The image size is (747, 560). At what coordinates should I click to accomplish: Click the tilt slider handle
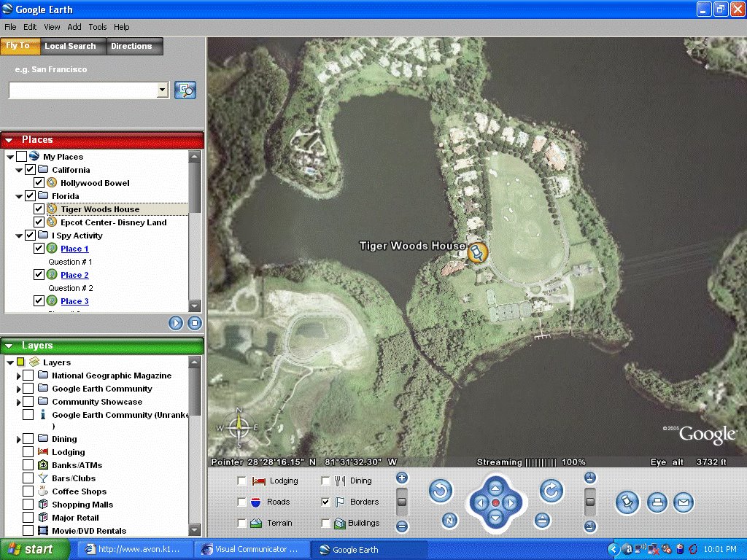coord(589,502)
